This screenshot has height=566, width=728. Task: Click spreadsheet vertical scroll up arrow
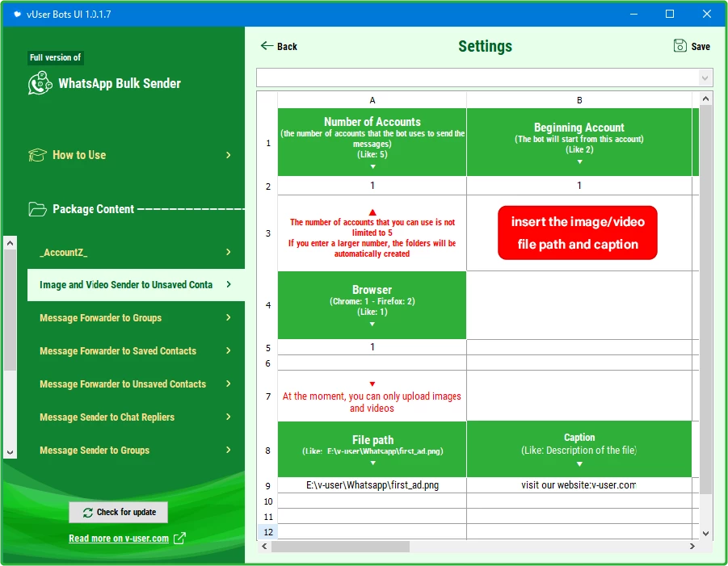705,99
